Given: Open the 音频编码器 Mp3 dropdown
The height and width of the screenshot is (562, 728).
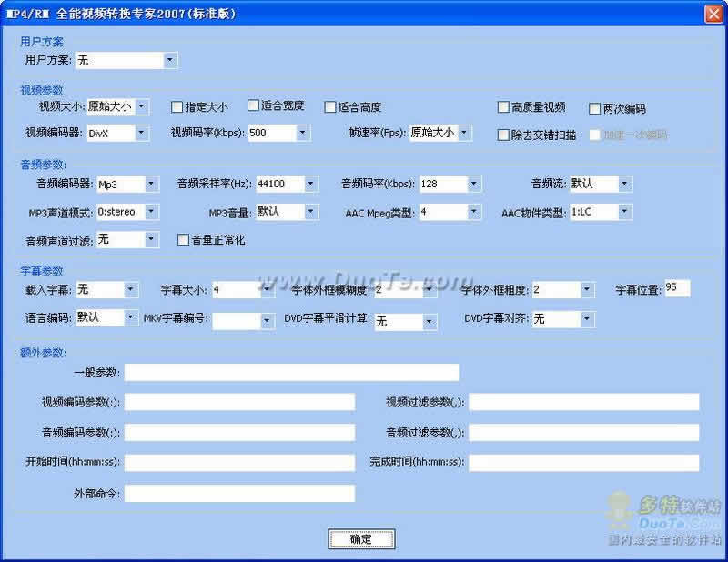Looking at the screenshot, I should (128, 185).
